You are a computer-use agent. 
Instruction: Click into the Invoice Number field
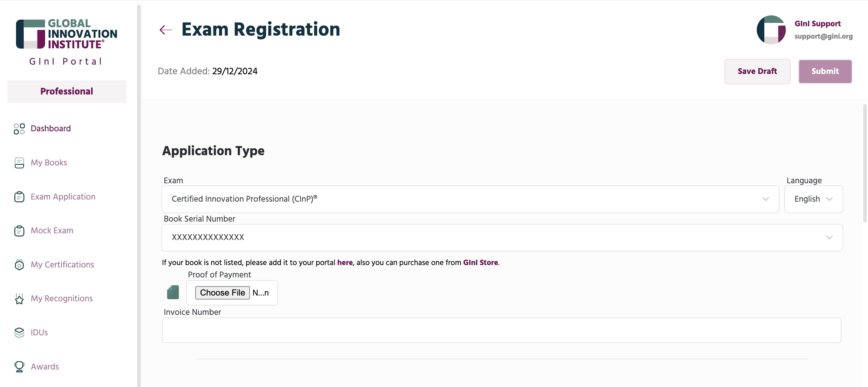pos(501,330)
